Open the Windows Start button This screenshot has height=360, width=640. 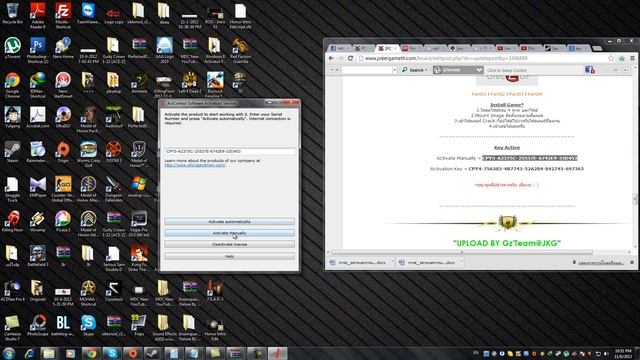click(x=9, y=353)
